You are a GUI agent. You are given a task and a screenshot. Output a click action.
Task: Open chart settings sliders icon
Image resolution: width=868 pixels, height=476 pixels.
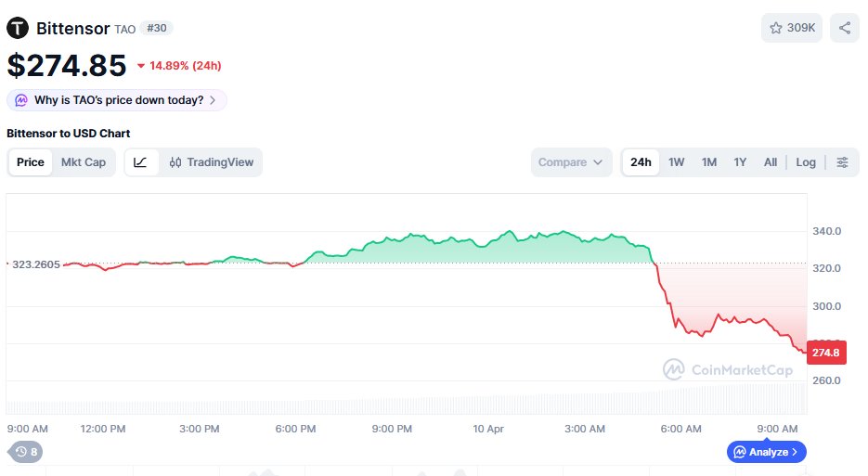[842, 162]
